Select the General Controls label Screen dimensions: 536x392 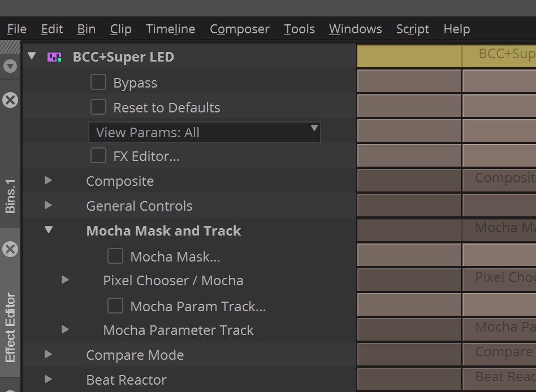139,206
